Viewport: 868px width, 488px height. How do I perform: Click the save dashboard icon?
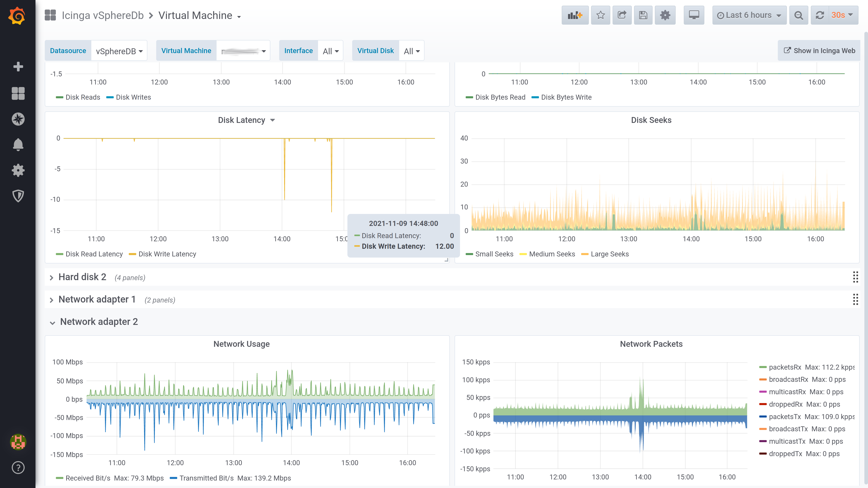click(643, 15)
